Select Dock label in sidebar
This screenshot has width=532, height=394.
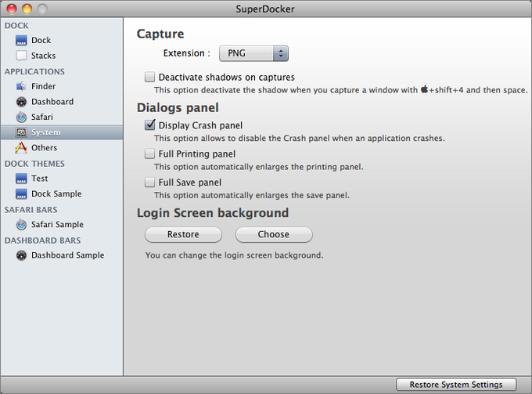41,40
